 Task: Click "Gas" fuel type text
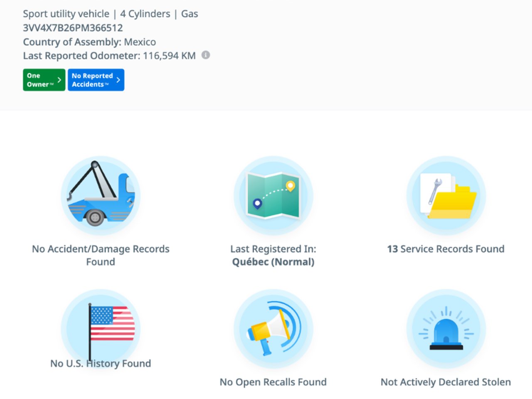(x=190, y=14)
